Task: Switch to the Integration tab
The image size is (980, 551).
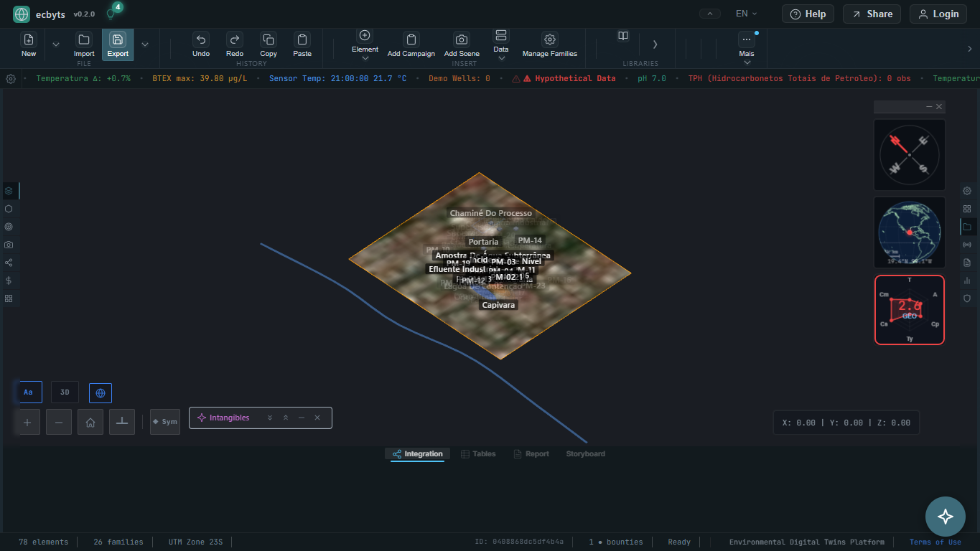Action: coord(417,454)
